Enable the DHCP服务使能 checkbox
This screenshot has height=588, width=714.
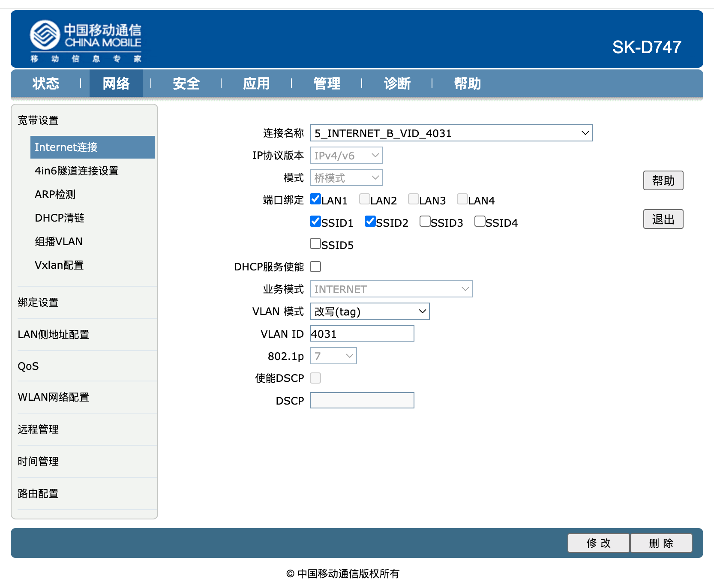[315, 266]
